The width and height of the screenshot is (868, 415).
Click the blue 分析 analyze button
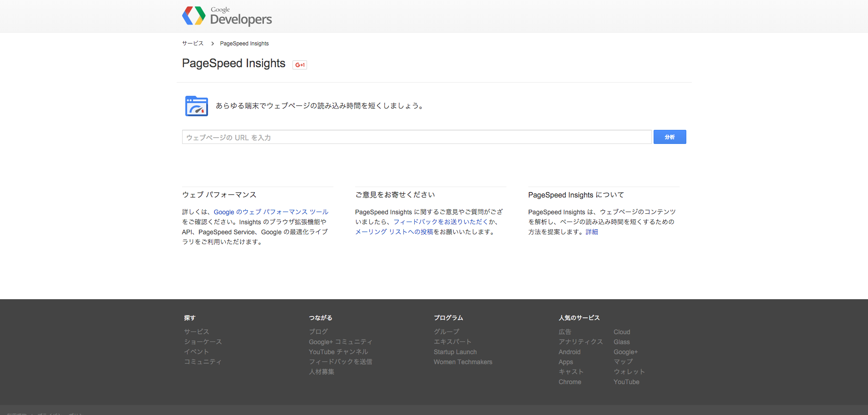[x=670, y=137]
